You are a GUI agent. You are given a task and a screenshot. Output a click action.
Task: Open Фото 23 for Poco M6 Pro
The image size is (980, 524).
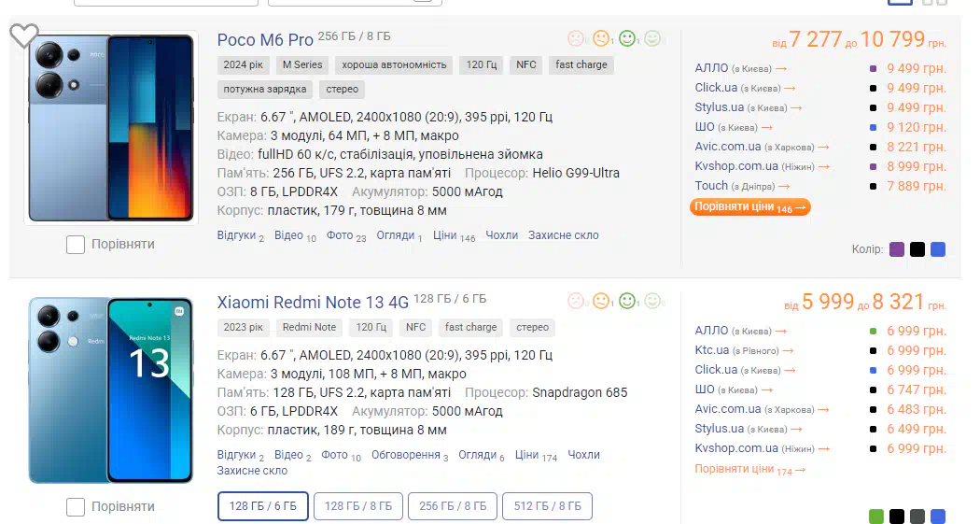point(346,235)
